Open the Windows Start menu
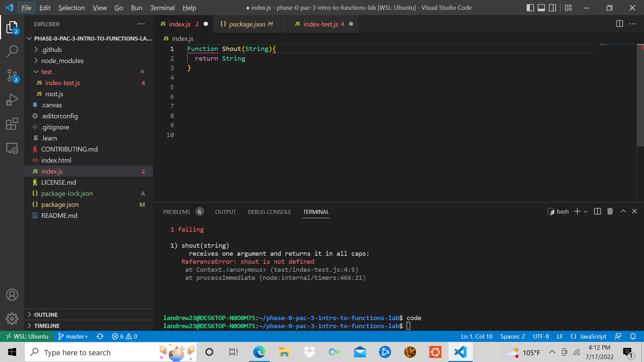 tap(12, 352)
